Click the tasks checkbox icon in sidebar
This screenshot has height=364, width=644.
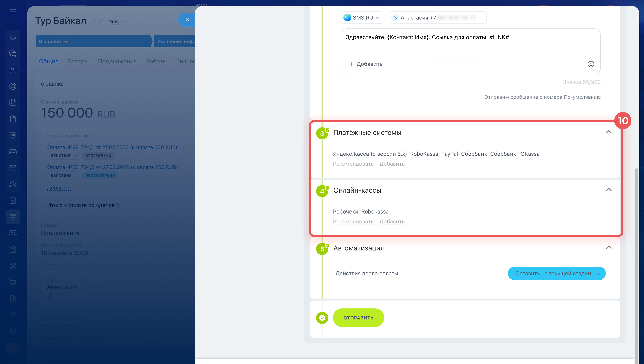pos(13,200)
